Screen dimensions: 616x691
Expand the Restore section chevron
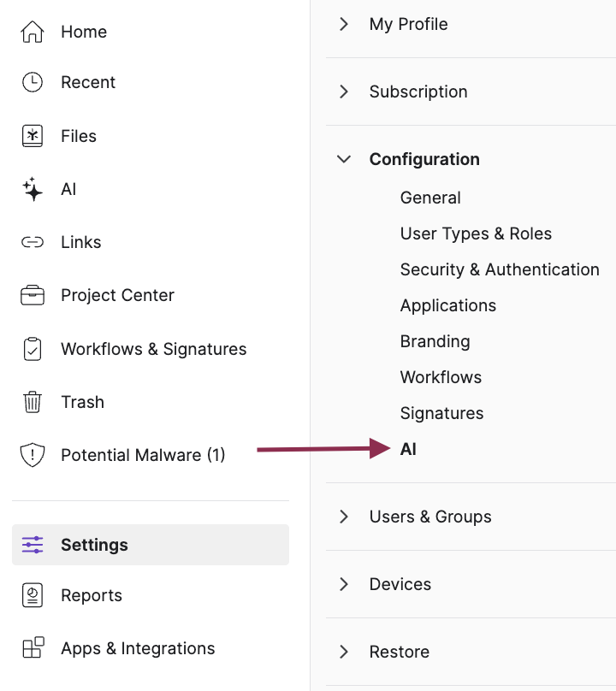344,652
